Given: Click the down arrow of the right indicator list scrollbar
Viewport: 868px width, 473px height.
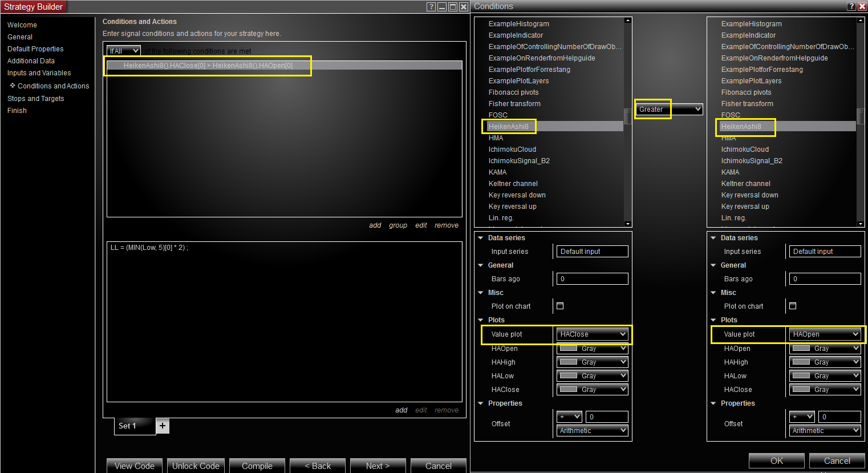Looking at the screenshot, I should [x=861, y=224].
